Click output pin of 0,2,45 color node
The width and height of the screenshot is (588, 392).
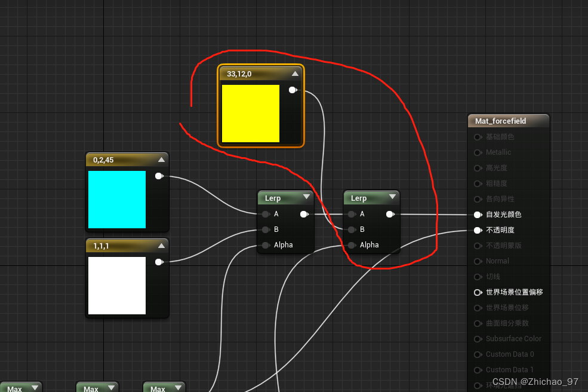159,176
